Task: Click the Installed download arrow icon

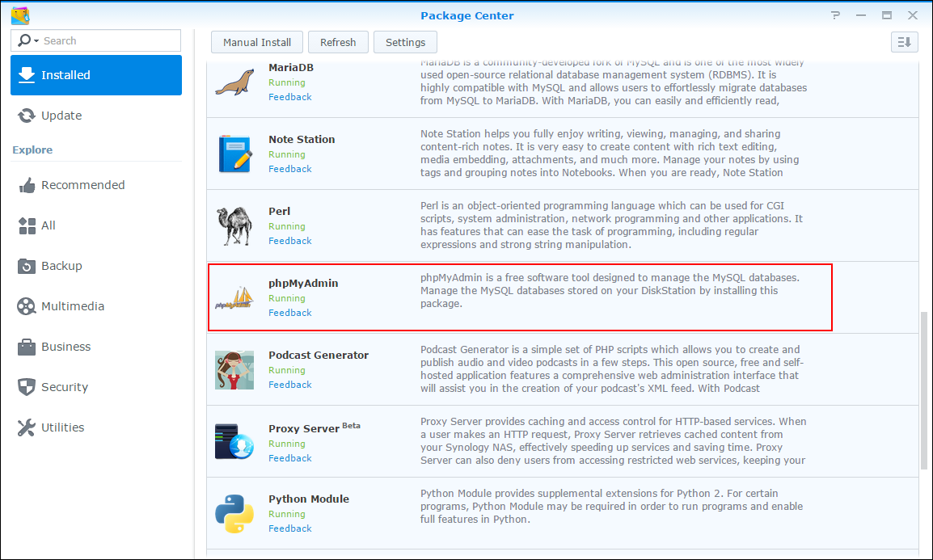Action: [x=26, y=75]
